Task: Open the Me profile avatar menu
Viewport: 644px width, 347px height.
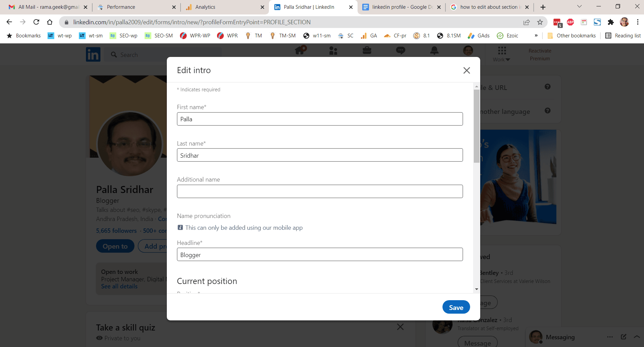Action: (468, 51)
